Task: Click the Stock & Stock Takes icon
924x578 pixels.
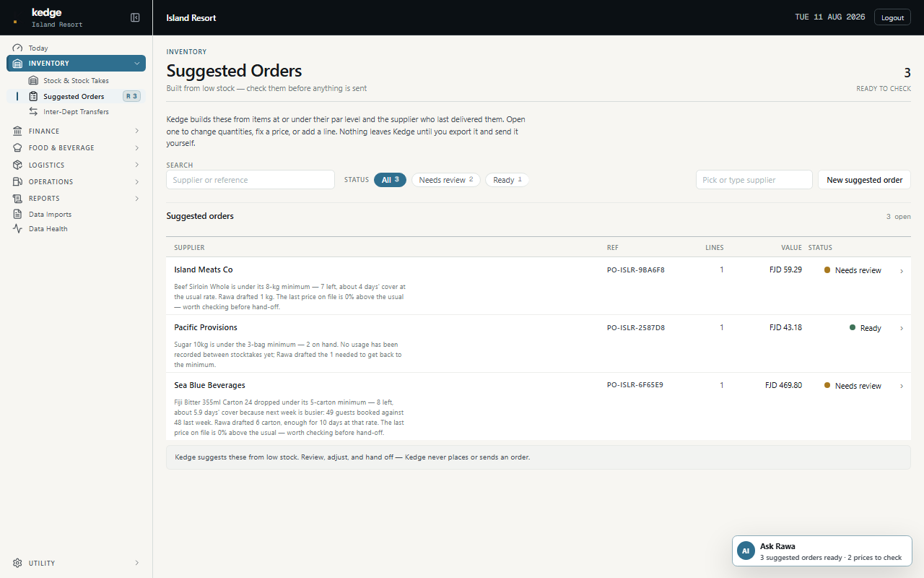Action: (x=33, y=81)
